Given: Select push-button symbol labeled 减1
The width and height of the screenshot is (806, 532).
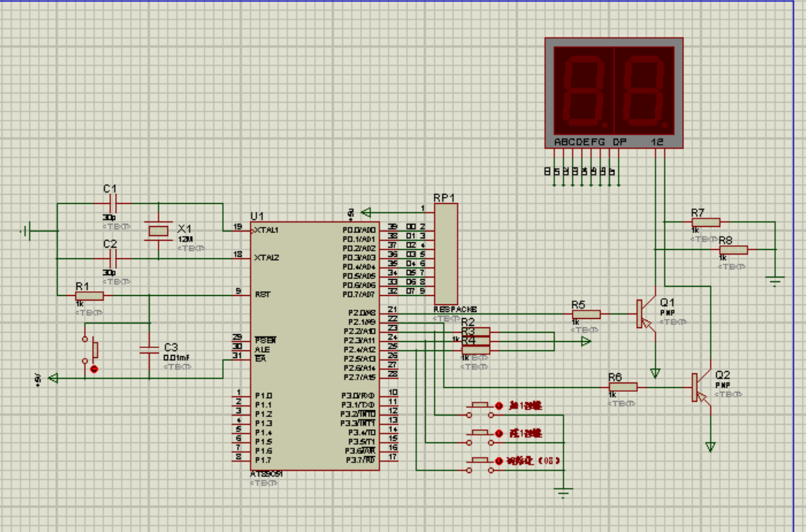Looking at the screenshot, I should point(480,438).
